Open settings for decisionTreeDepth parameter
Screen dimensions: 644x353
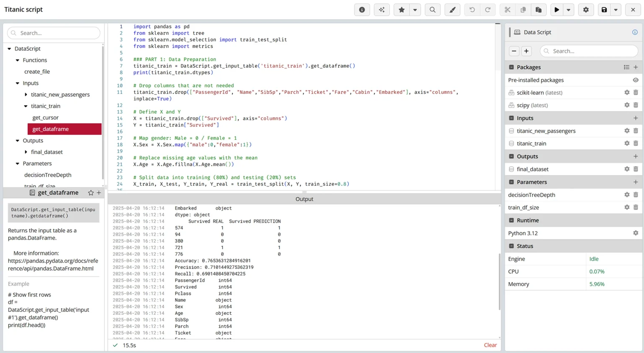click(x=627, y=195)
